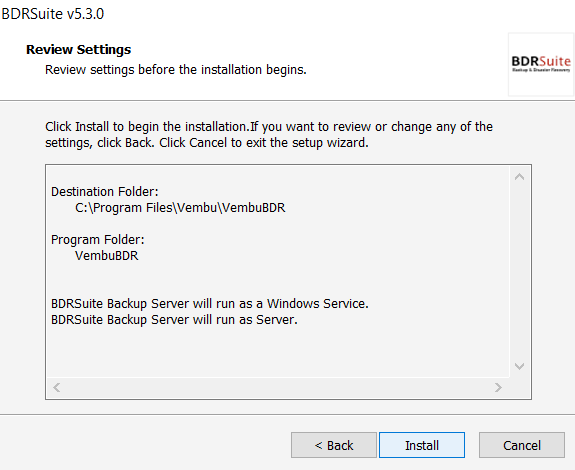Image resolution: width=575 pixels, height=470 pixels.
Task: Cancel the setup wizard
Action: [521, 445]
